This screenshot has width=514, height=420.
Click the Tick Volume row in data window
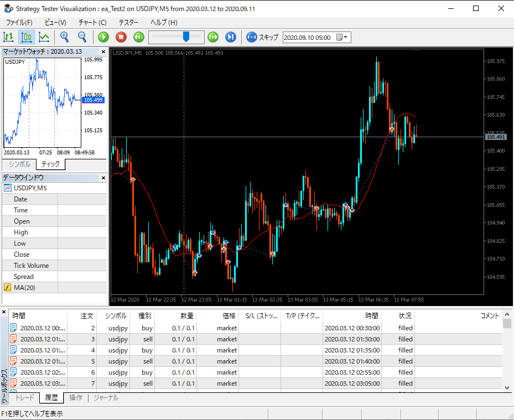click(54, 266)
